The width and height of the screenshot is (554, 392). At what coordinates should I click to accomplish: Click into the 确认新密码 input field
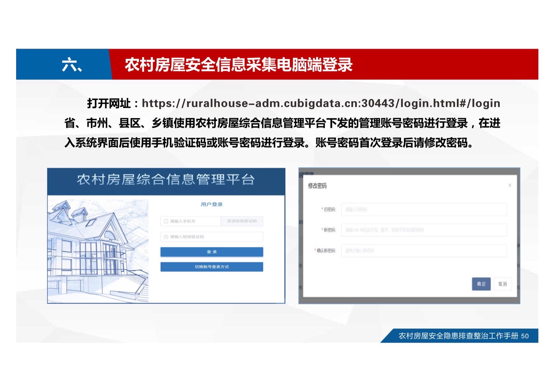click(x=424, y=251)
